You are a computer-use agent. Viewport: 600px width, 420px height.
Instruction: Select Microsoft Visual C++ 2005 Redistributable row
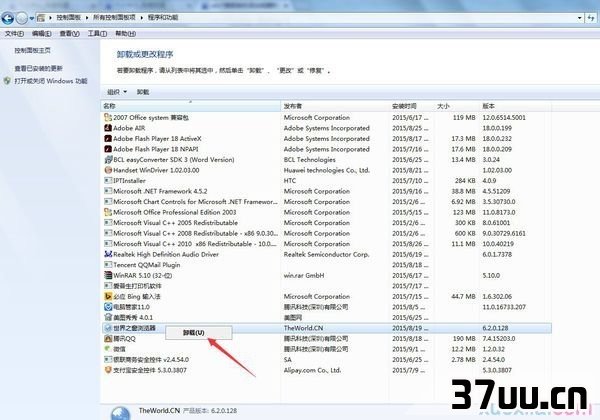pos(327,223)
